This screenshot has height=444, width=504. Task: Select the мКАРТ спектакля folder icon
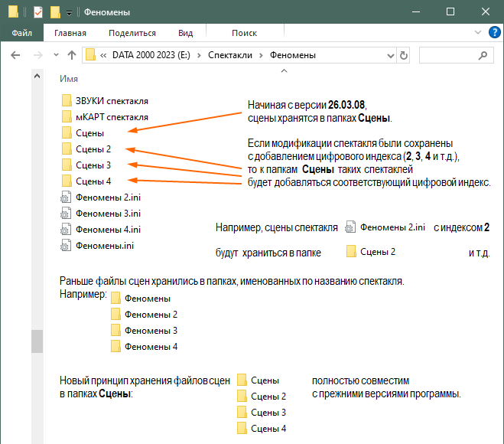[x=67, y=116]
